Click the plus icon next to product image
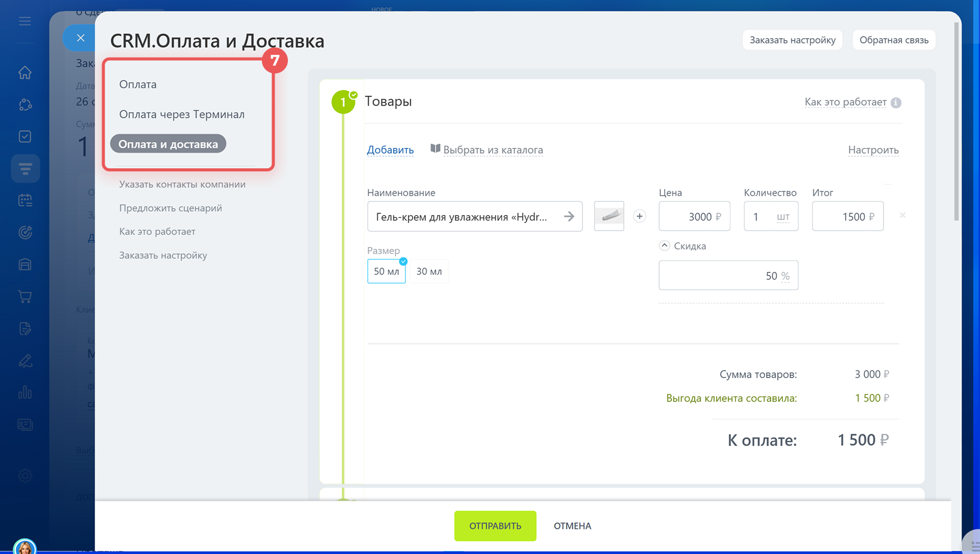This screenshot has height=554, width=980. [x=639, y=216]
